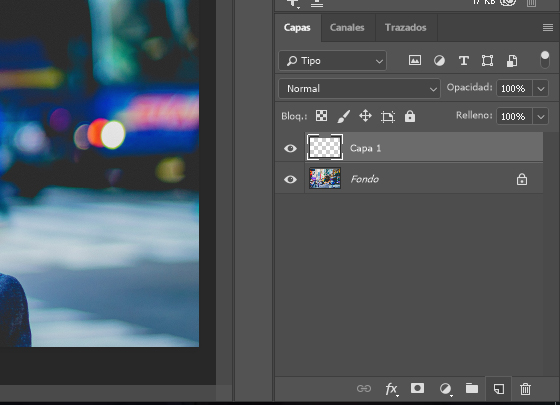The image size is (560, 405).
Task: Add a layer mask
Action: tap(417, 388)
